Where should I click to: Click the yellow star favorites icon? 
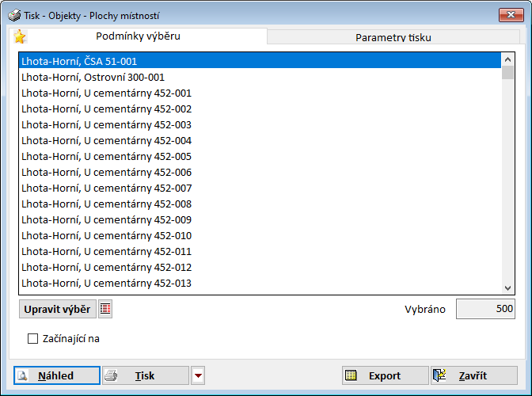tap(21, 36)
